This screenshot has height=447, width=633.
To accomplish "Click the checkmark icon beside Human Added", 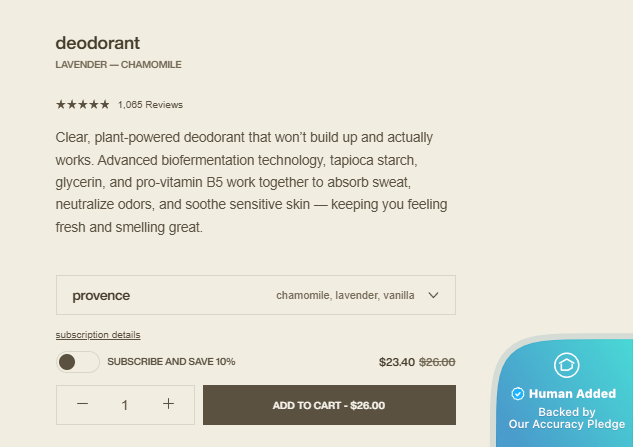I will pyautogui.click(x=517, y=394).
